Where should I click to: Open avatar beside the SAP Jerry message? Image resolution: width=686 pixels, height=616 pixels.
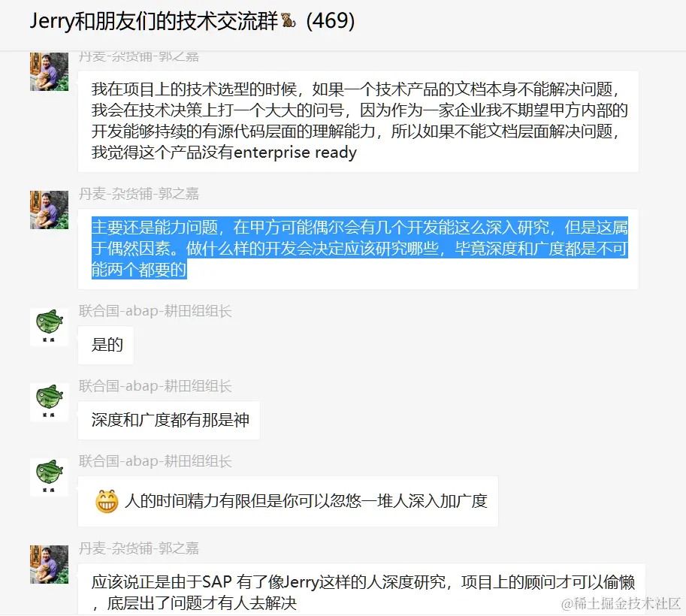[49, 564]
